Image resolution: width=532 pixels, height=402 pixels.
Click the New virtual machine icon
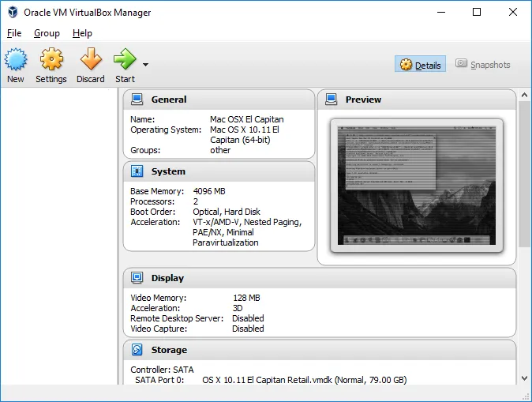coord(16,59)
